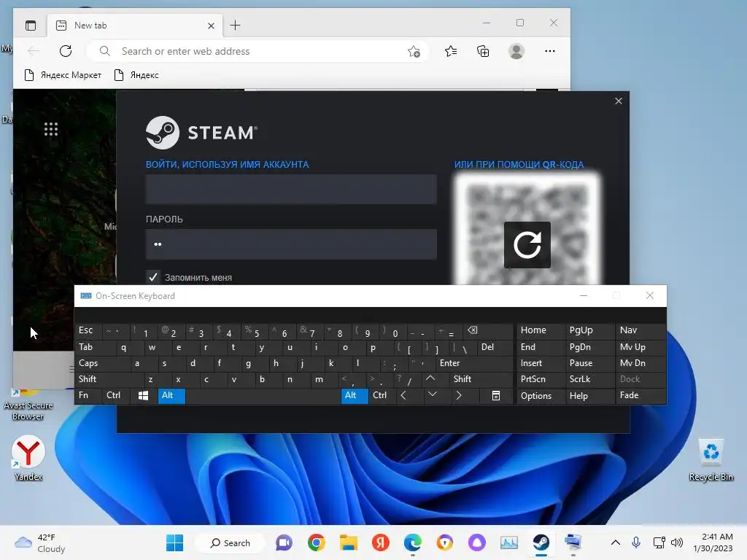Add this page to favorites in Edge

click(x=414, y=51)
